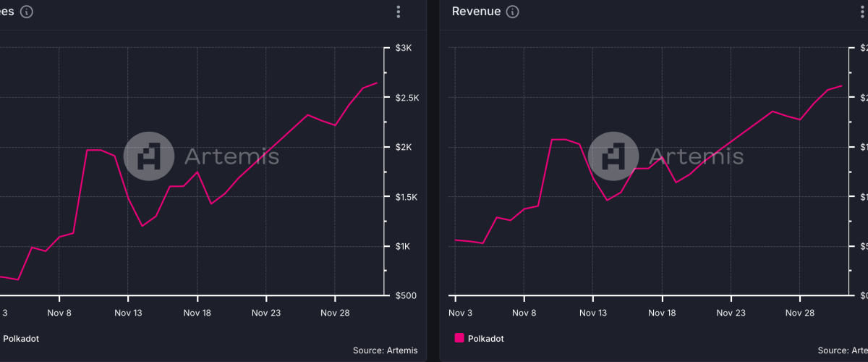Image resolution: width=868 pixels, height=362 pixels.
Task: Click the Artemis watermark text in the Fees chart
Action: pos(231,156)
